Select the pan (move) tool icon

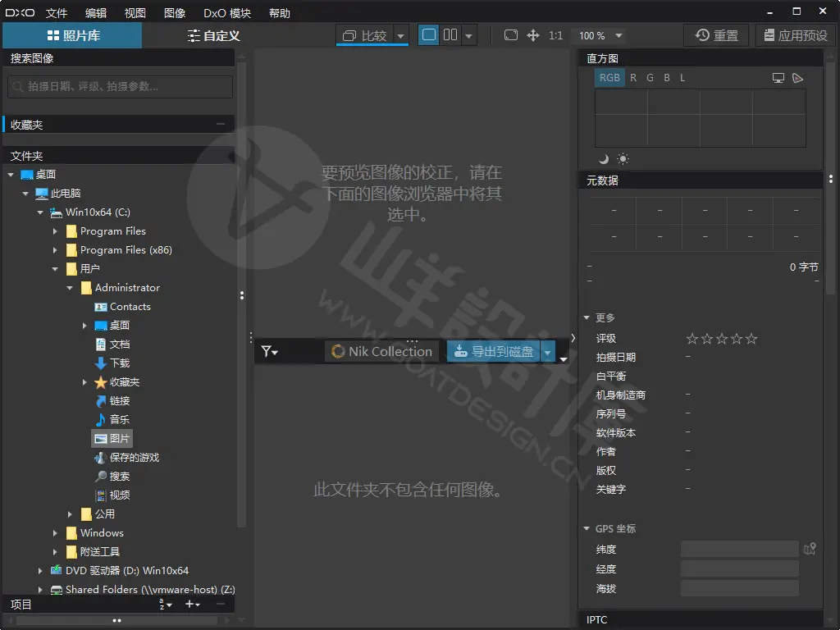tap(533, 35)
